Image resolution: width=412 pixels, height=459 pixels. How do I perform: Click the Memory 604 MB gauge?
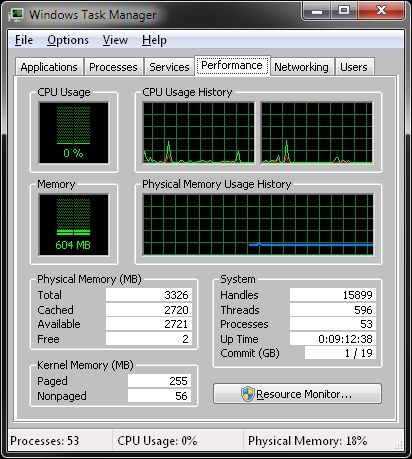tap(74, 225)
